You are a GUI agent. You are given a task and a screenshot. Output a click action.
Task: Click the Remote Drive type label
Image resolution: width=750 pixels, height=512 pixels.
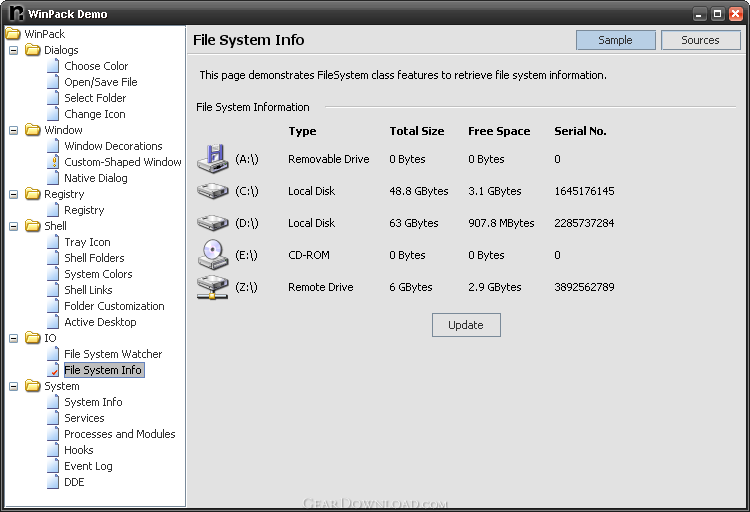click(320, 287)
